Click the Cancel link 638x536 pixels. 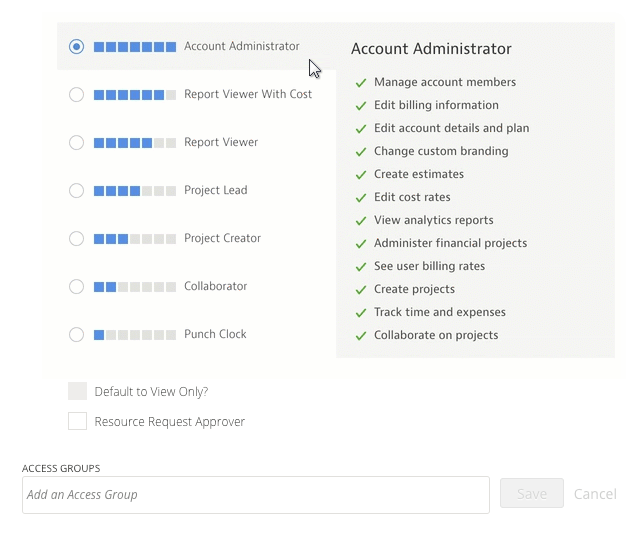coord(594,494)
